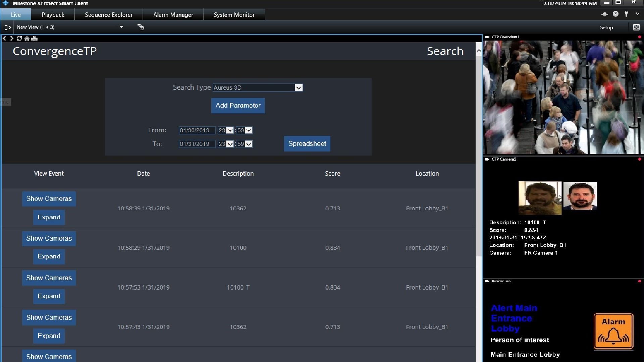
Task: Click the ConvergenceTP heading
Action: [x=55, y=51]
